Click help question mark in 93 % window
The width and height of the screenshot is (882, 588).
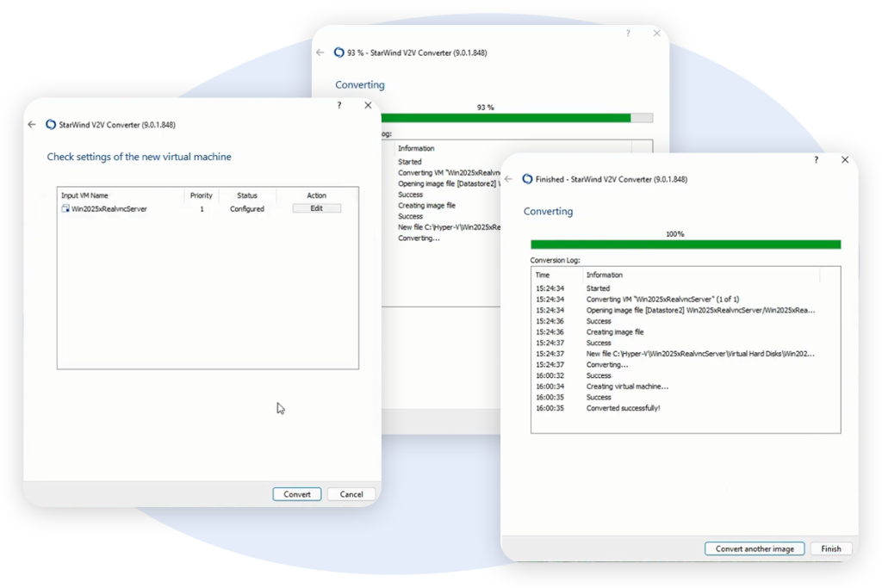(627, 34)
